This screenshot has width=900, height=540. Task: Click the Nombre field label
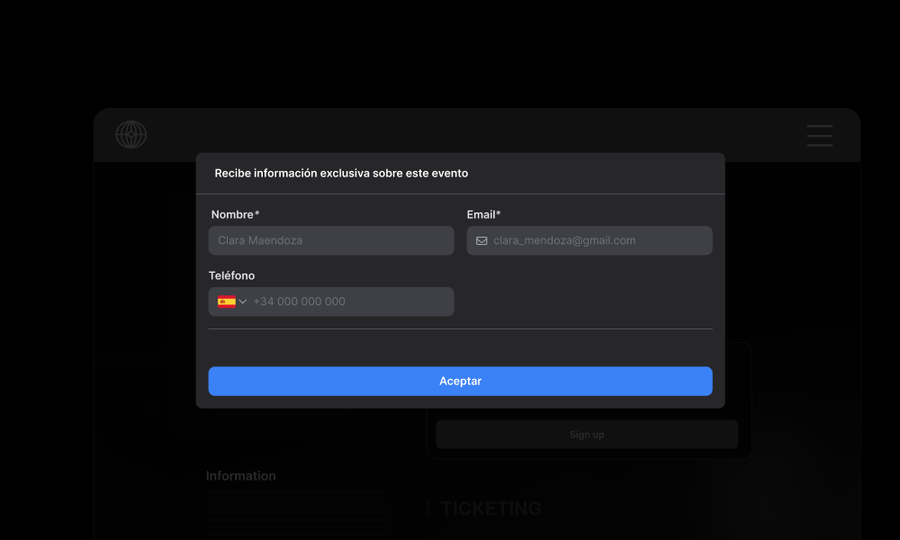coord(232,215)
